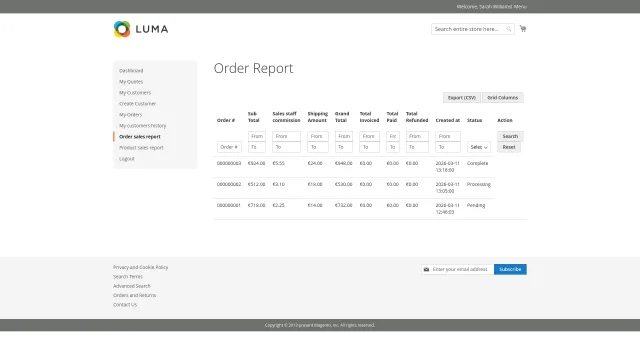Viewport: 640px width, 360px height.
Task: Click the Order # column header
Action: pyautogui.click(x=226, y=120)
